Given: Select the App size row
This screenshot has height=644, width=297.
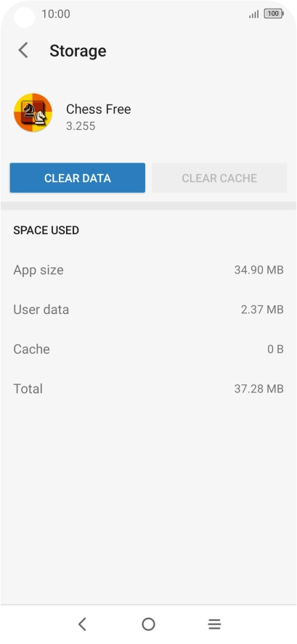Looking at the screenshot, I should (x=148, y=270).
